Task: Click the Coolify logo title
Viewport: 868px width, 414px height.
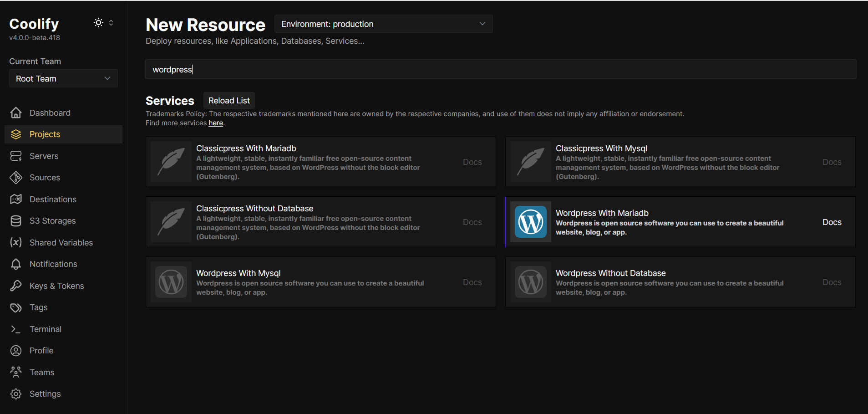Action: (34, 24)
